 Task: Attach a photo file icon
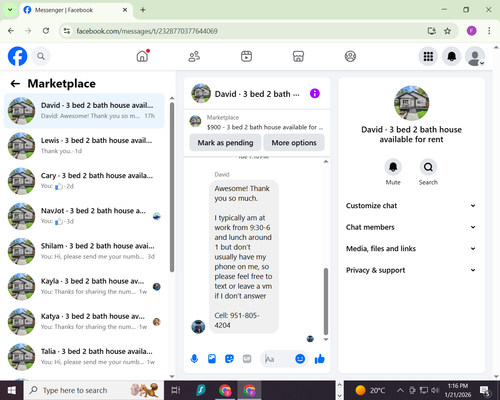tap(212, 359)
